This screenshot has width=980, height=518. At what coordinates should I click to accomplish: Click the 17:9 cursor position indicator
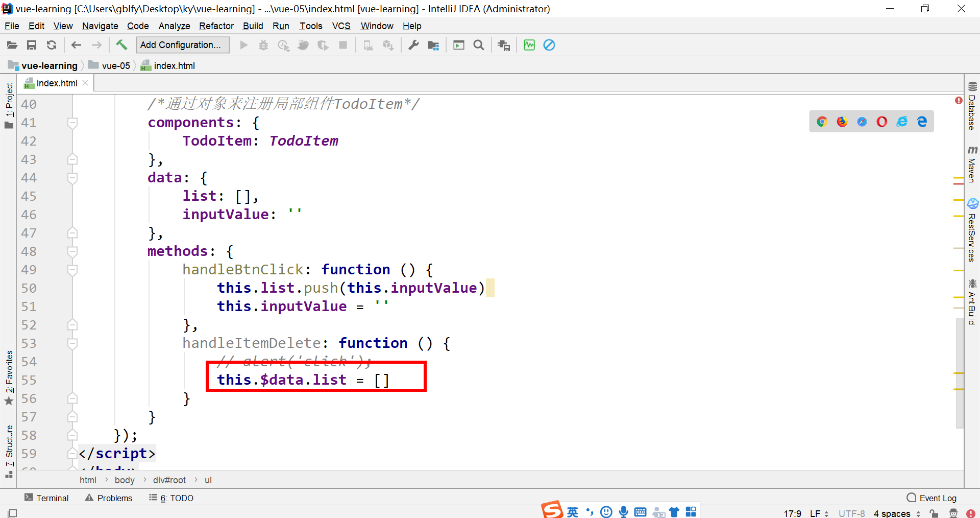[793, 513]
